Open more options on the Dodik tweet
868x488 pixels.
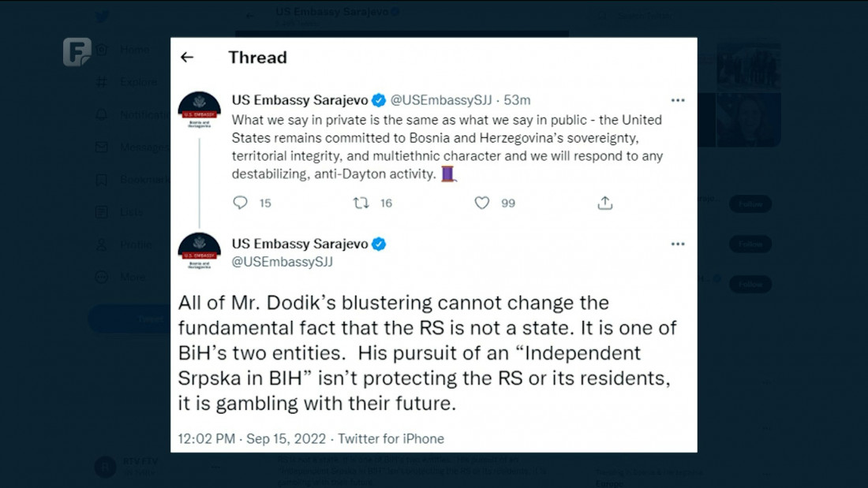tap(678, 244)
